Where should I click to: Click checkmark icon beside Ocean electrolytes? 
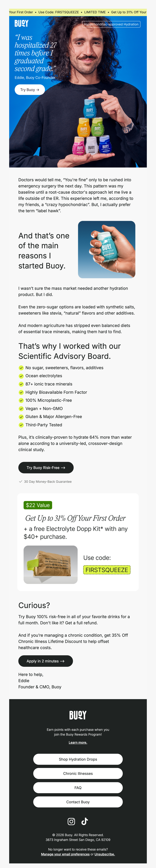21,376
